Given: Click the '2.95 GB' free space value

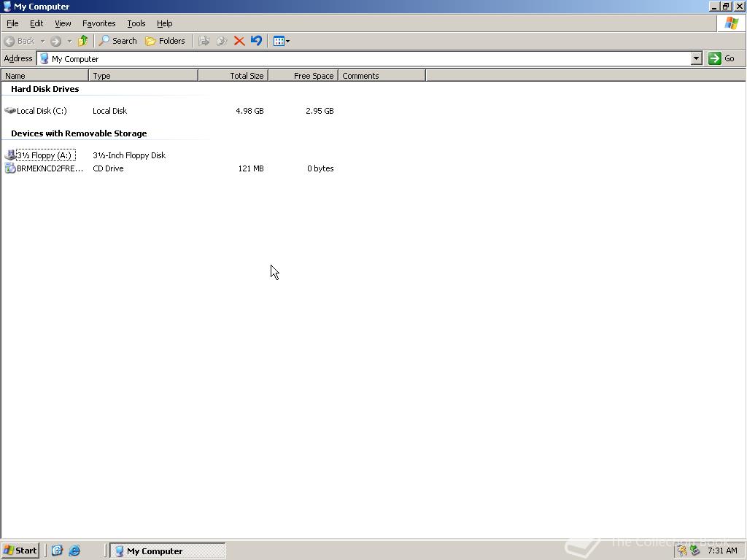Looking at the screenshot, I should pyautogui.click(x=320, y=111).
